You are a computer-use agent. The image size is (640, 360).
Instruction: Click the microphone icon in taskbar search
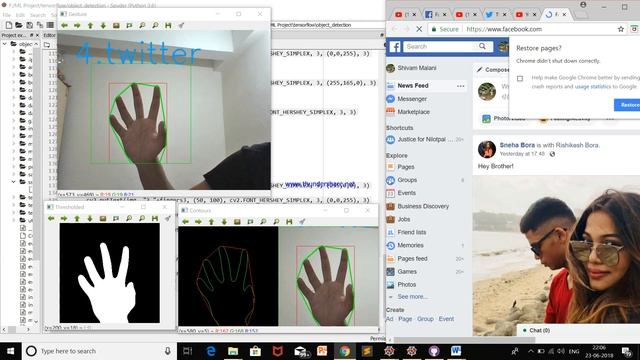(x=167, y=351)
